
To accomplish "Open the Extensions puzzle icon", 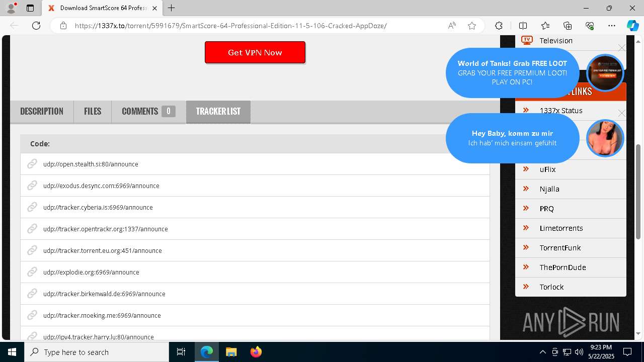I will [499, 26].
